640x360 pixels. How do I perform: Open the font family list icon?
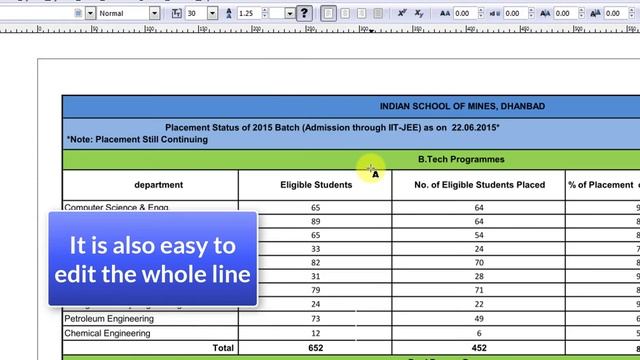pyautogui.click(x=78, y=13)
